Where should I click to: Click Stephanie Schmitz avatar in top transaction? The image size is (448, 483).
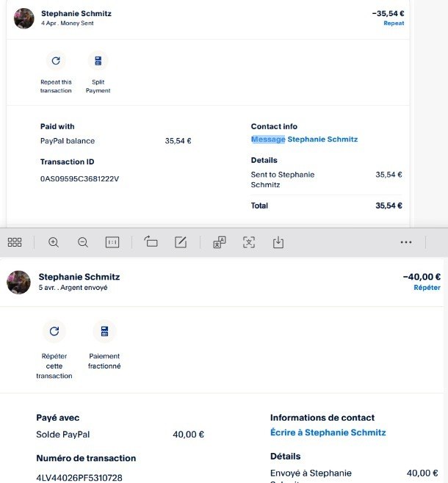24,18
